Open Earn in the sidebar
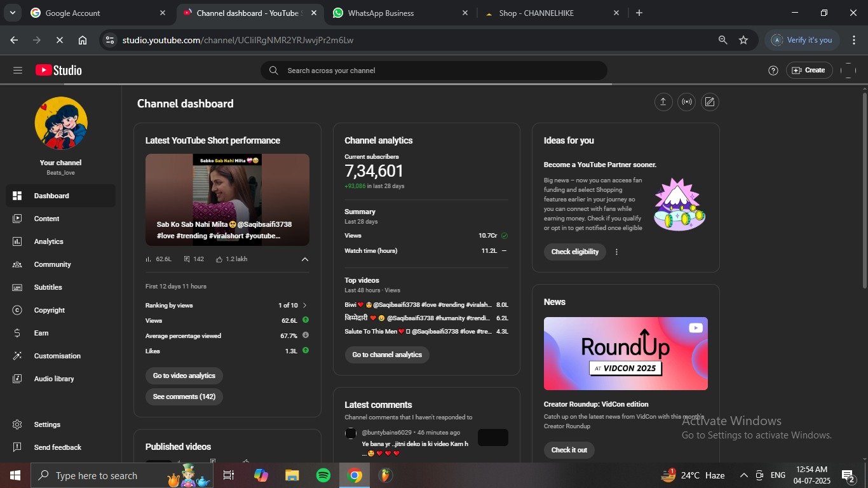 60,333
